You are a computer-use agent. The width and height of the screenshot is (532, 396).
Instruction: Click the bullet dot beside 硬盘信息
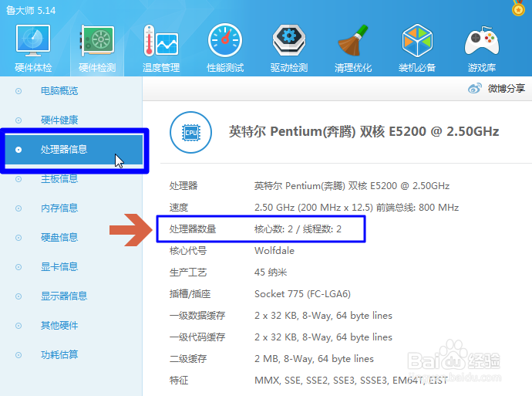19,238
